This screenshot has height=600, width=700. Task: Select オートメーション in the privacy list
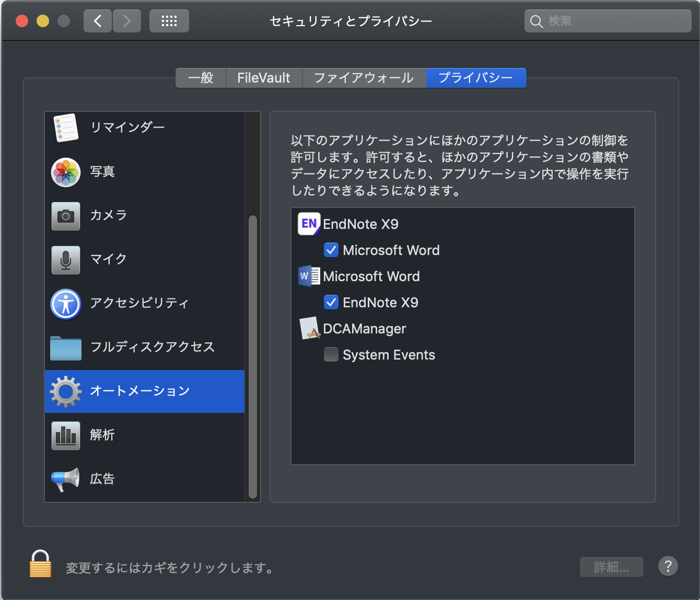click(x=145, y=391)
